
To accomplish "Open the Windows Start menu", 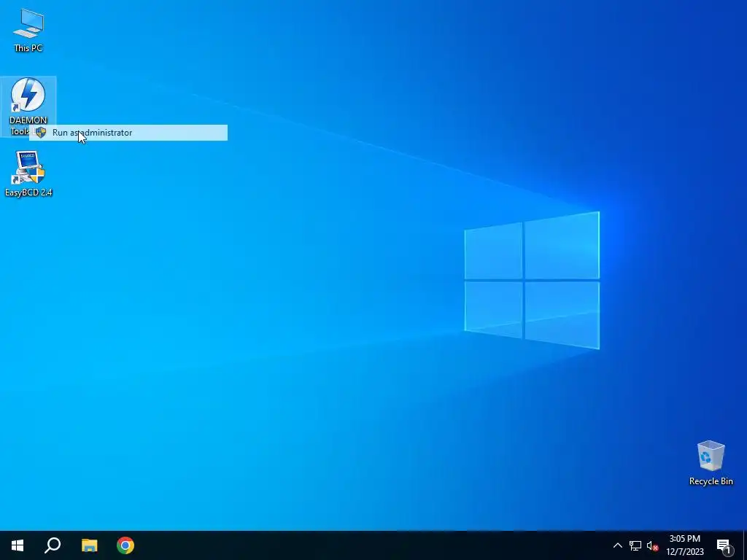I will tap(18, 545).
